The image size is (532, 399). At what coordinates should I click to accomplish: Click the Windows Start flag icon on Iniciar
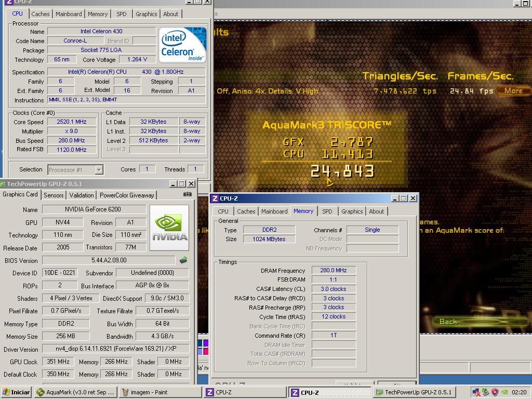[6, 392]
